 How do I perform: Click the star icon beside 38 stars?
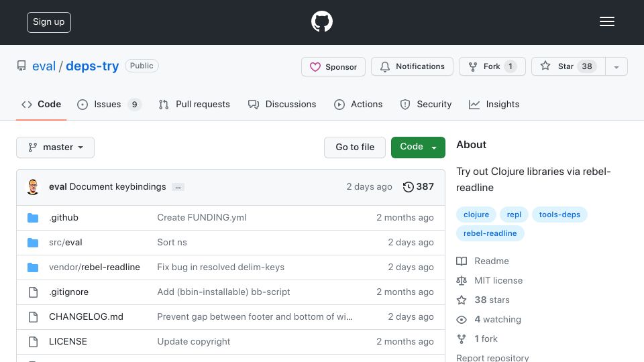[462, 300]
